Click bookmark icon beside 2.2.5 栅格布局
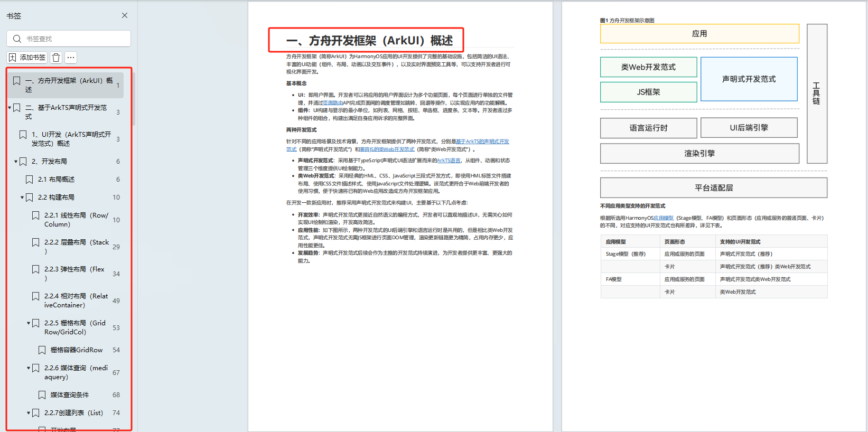Image resolution: width=868 pixels, height=432 pixels. pyautogui.click(x=36, y=323)
